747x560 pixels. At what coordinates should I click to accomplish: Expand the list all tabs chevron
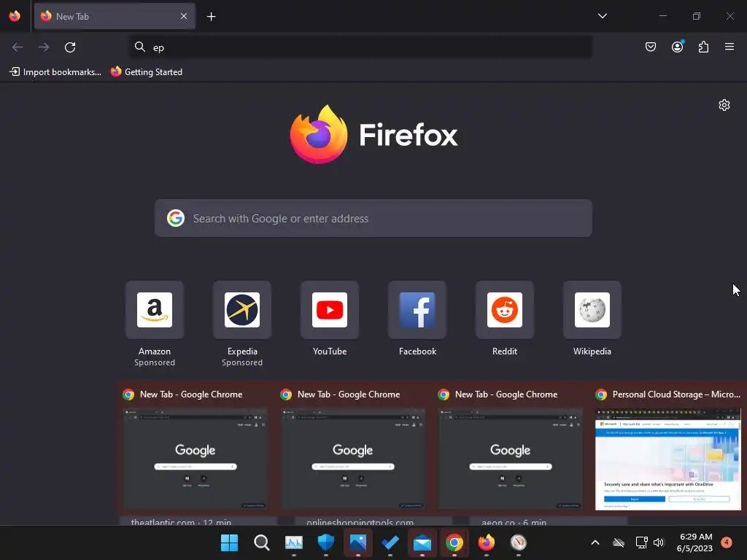(x=602, y=16)
